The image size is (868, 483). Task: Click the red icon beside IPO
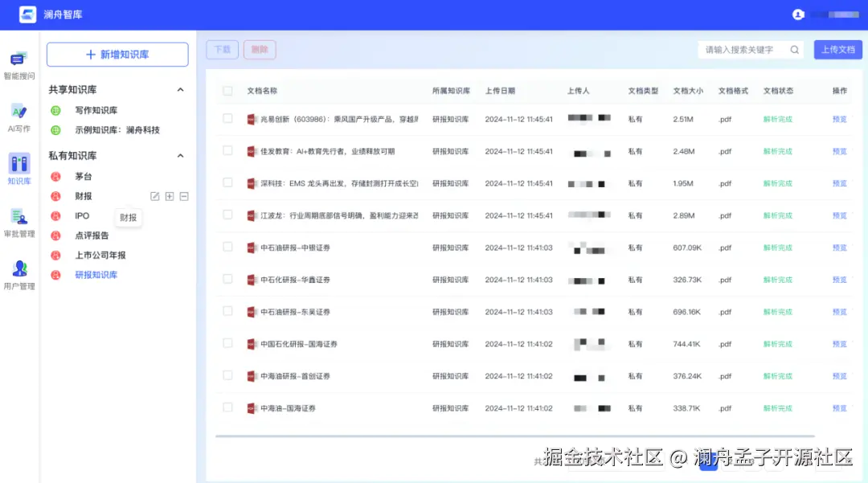pyautogui.click(x=55, y=215)
